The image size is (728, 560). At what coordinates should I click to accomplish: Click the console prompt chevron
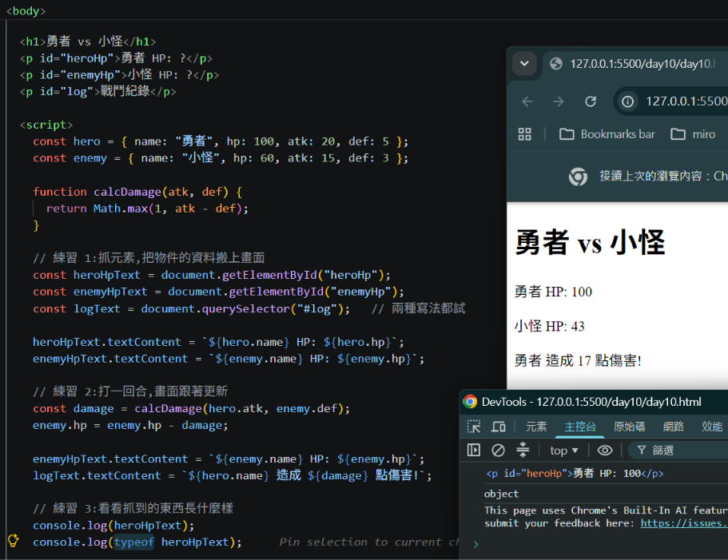[x=476, y=544]
